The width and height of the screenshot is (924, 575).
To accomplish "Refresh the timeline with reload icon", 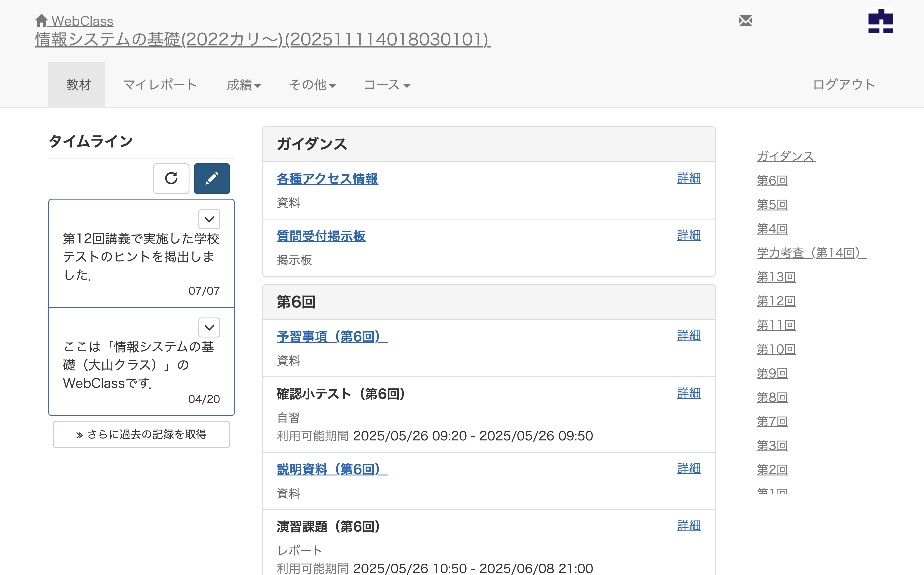I will [171, 178].
